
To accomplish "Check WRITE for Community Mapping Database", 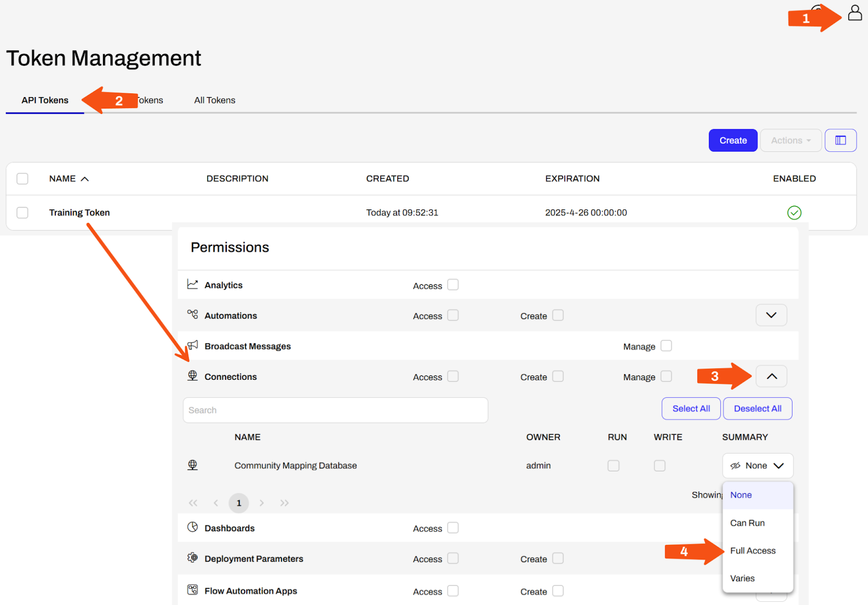I will tap(660, 466).
